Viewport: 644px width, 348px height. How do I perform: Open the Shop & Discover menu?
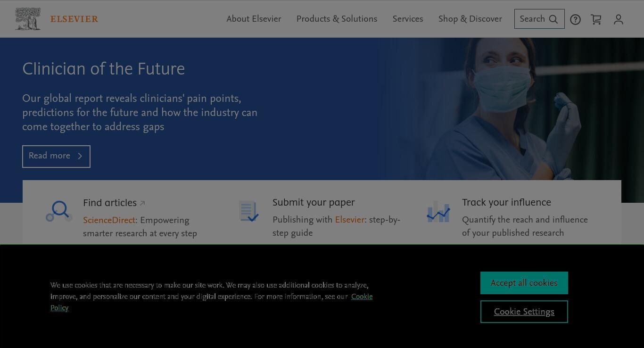(470, 19)
